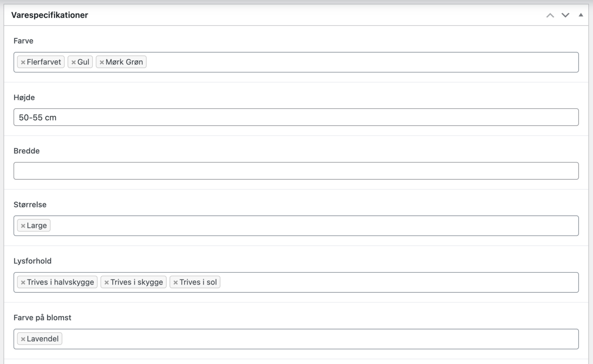Viewport: 593px width, 364px height.
Task: Move Varespecifikationer panel up
Action: click(550, 15)
